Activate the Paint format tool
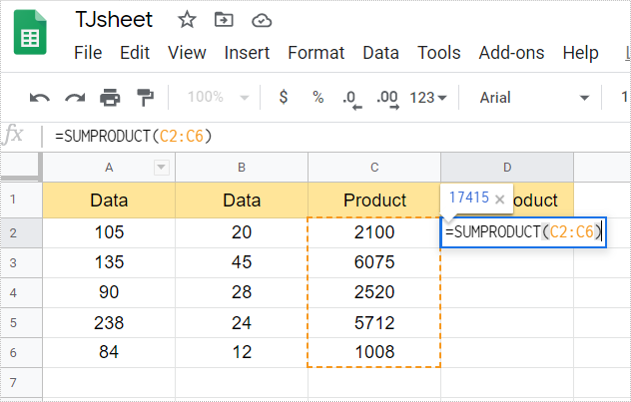 pos(145,97)
